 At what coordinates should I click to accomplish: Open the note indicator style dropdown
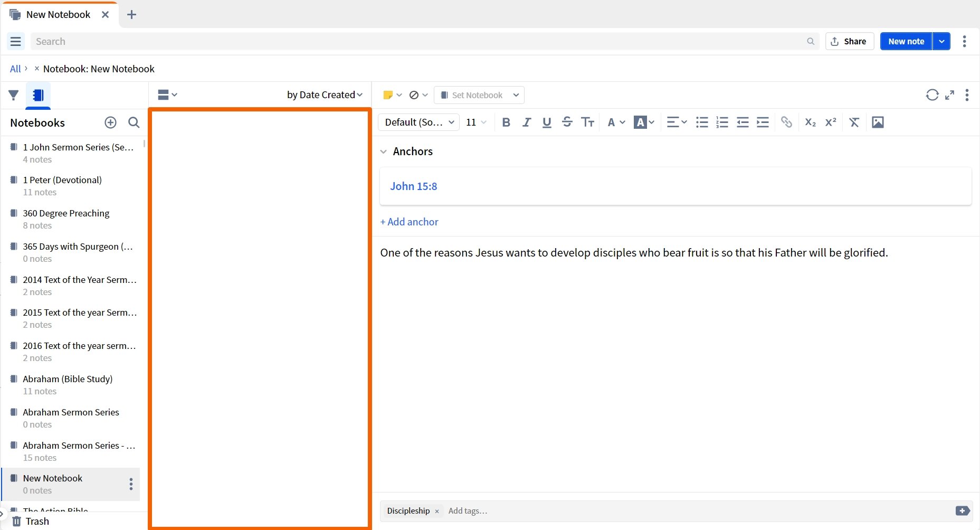[418, 95]
